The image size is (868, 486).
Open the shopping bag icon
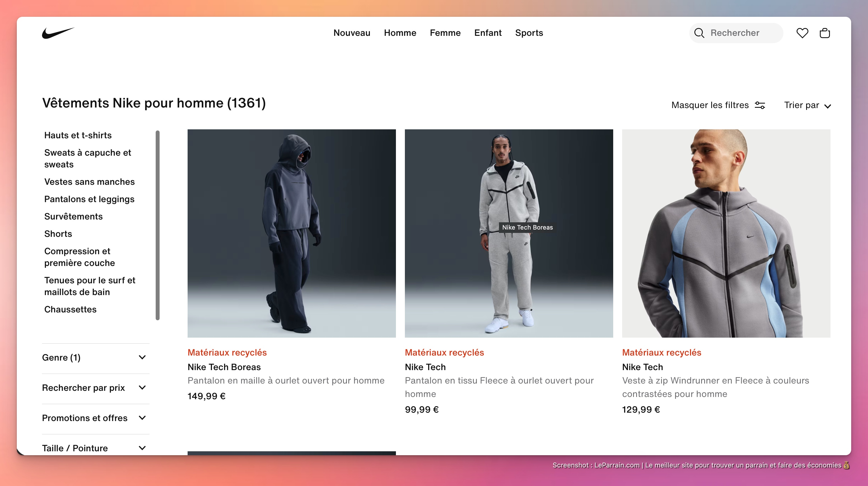tap(825, 33)
